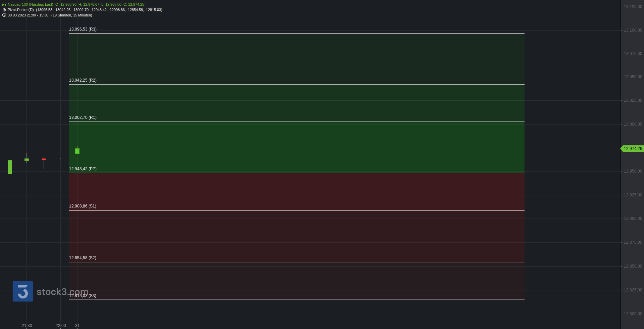644x329 pixels.
Task: Select the 12.815,03 (S3) support label
Action: point(83,296)
